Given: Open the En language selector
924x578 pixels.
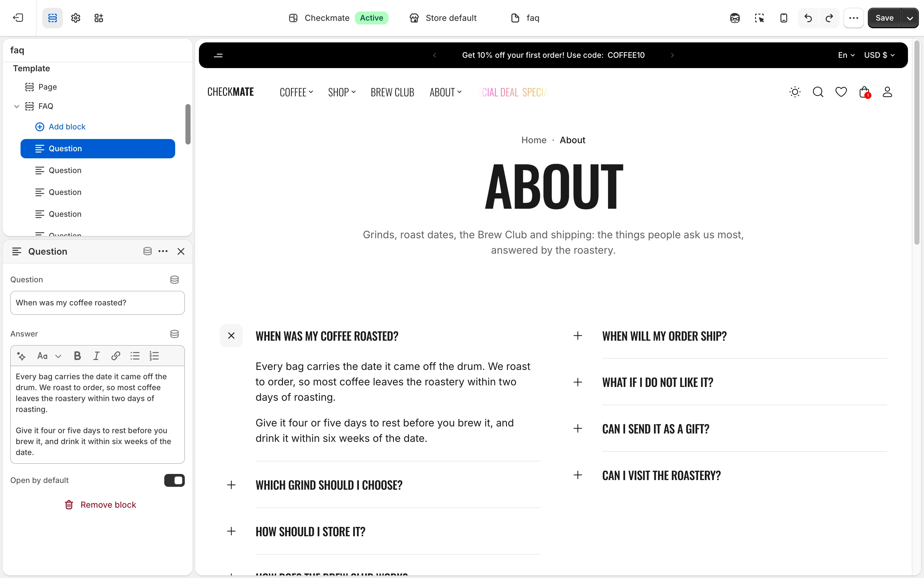Looking at the screenshot, I should point(846,55).
